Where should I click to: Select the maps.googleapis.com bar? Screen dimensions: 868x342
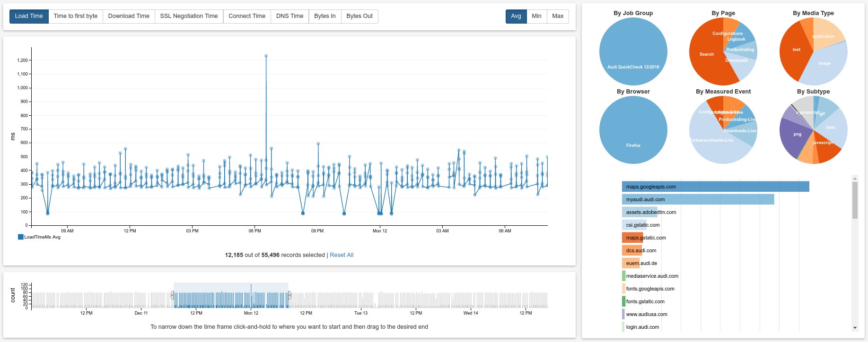[715, 187]
